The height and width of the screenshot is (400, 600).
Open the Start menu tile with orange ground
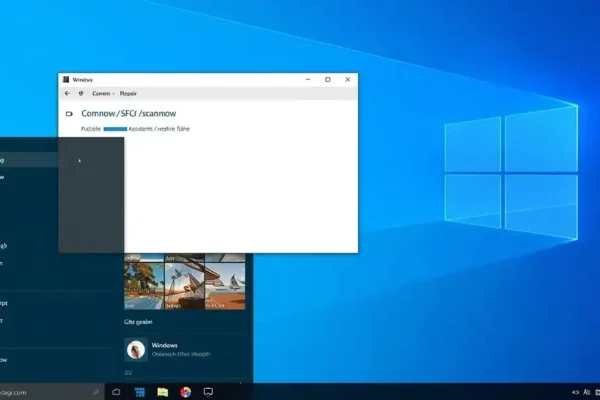pyautogui.click(x=225, y=286)
